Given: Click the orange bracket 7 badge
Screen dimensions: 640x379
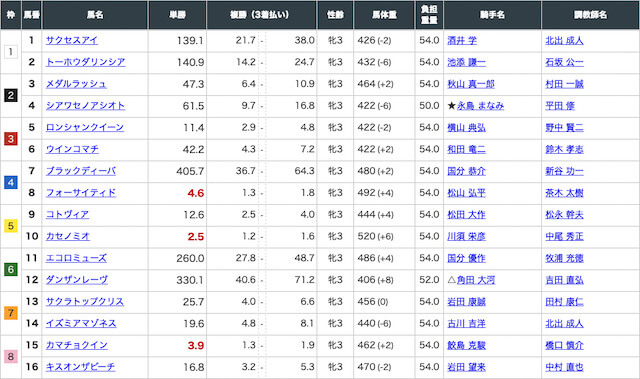Looking at the screenshot, I should click(x=11, y=313).
